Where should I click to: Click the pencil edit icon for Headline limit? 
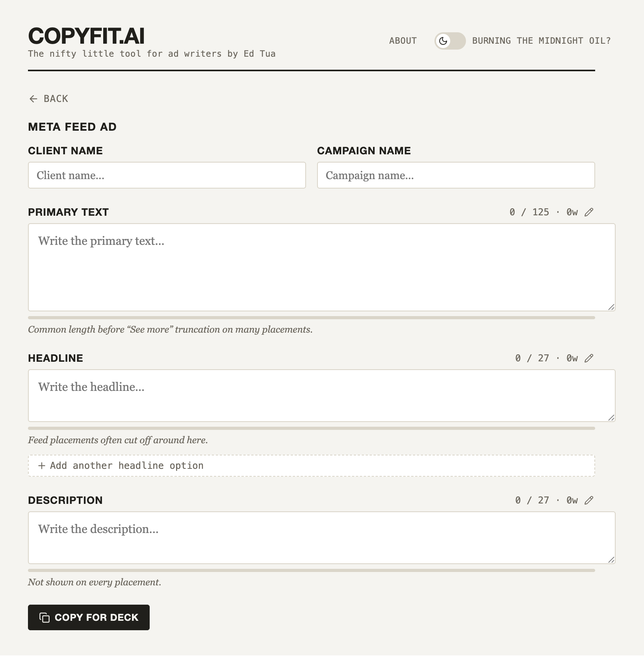[x=589, y=358]
